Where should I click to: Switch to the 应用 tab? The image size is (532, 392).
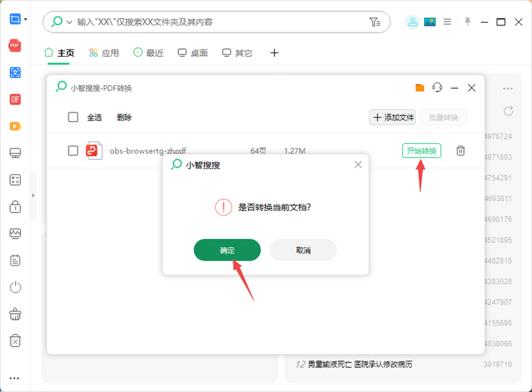(104, 53)
